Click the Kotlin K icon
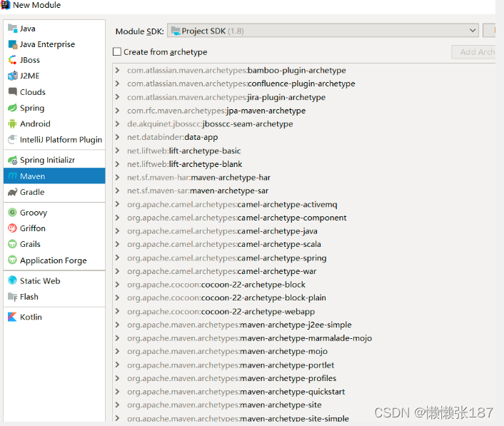The width and height of the screenshot is (504, 426). point(13,317)
